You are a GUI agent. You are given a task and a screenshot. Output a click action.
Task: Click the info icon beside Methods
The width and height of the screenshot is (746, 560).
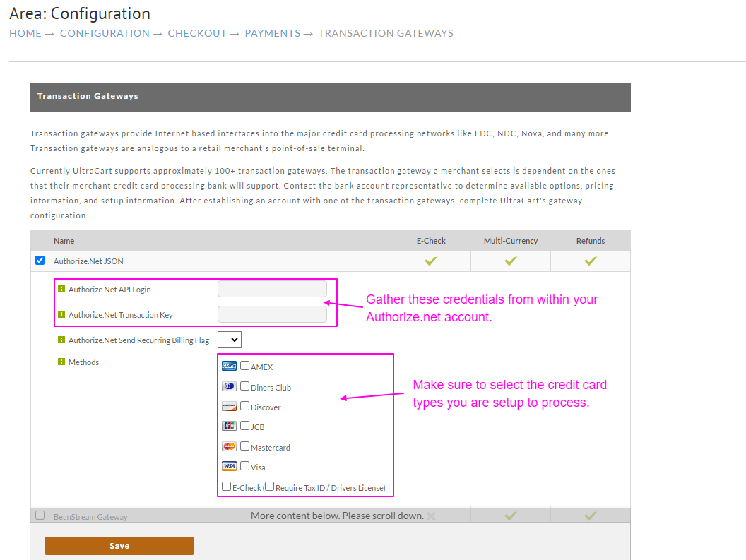pyautogui.click(x=61, y=362)
